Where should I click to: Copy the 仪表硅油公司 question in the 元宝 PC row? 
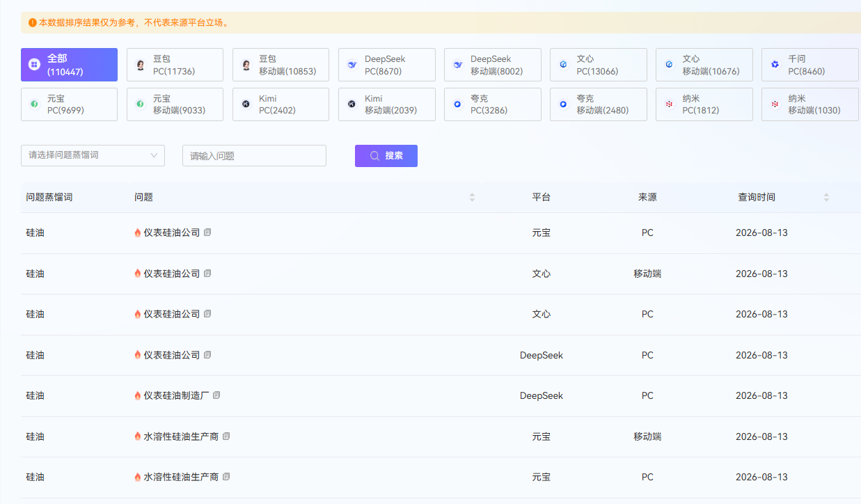(207, 233)
